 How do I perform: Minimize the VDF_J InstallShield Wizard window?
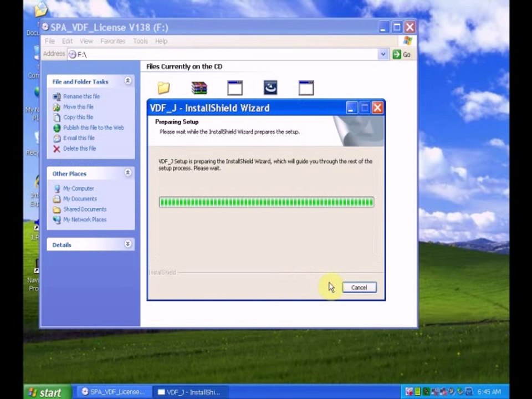tap(351, 108)
